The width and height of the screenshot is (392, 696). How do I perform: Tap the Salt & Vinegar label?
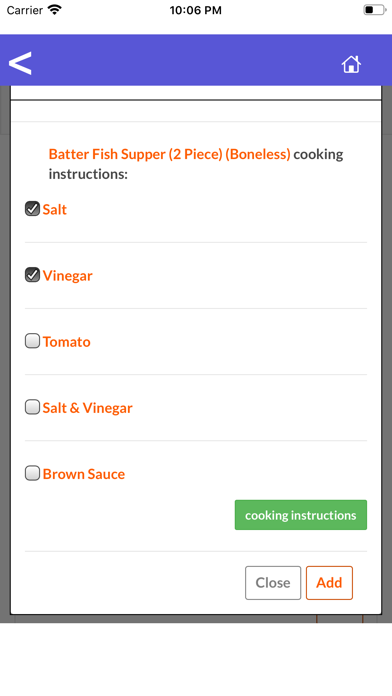(x=87, y=408)
